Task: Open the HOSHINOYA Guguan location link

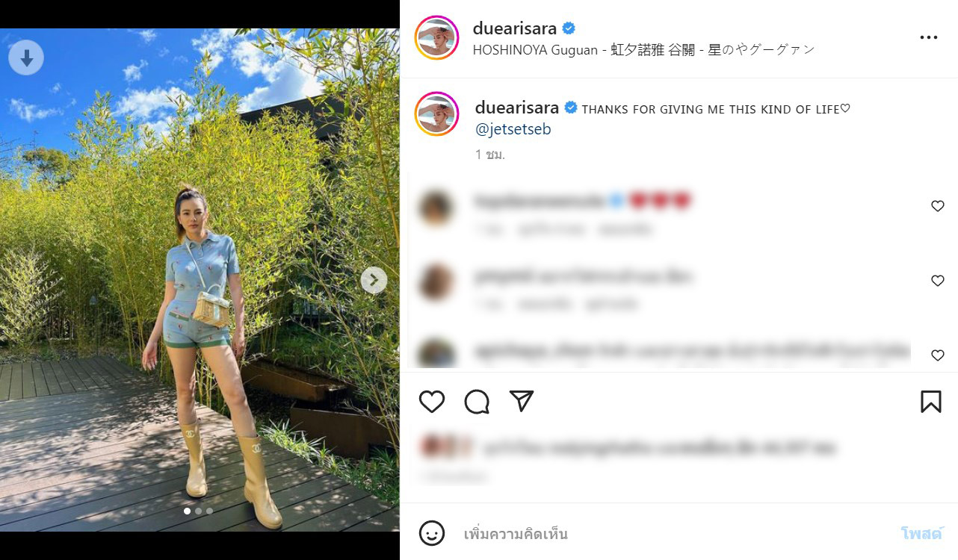Action: click(643, 49)
